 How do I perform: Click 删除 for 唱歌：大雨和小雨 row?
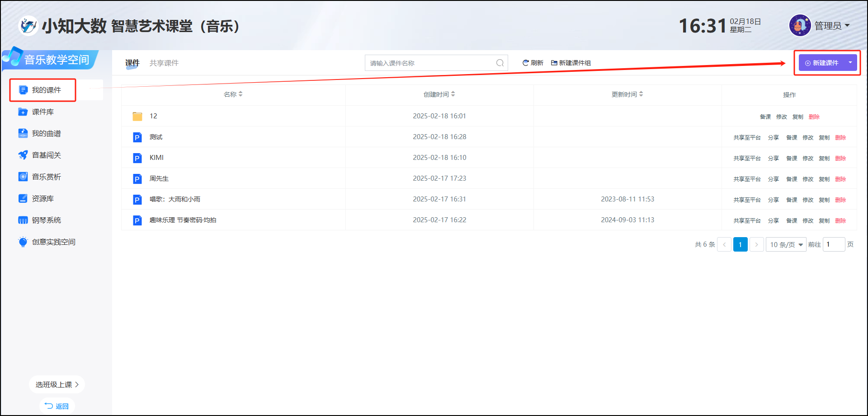pos(840,200)
